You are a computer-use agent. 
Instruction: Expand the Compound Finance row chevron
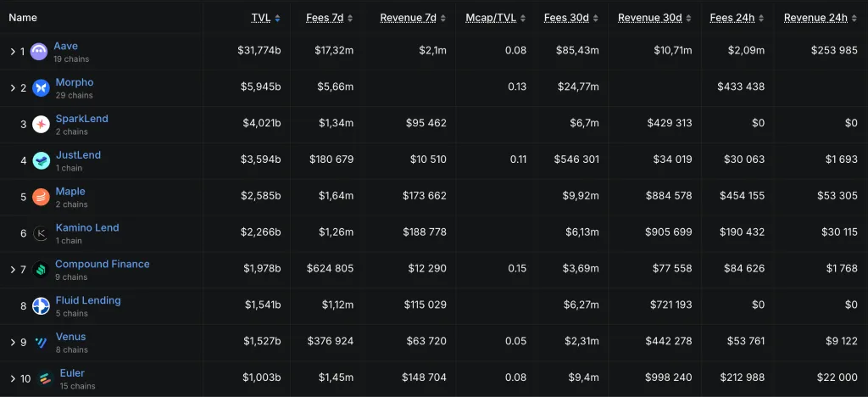[x=13, y=271]
